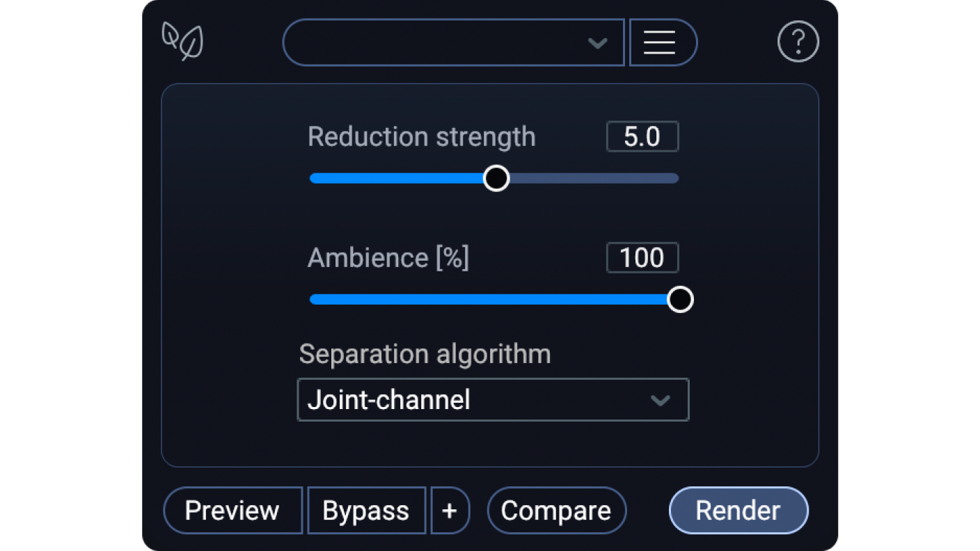This screenshot has height=551, width=980.
Task: Open the Joint-channel algorithm dropdown
Action: (x=493, y=400)
